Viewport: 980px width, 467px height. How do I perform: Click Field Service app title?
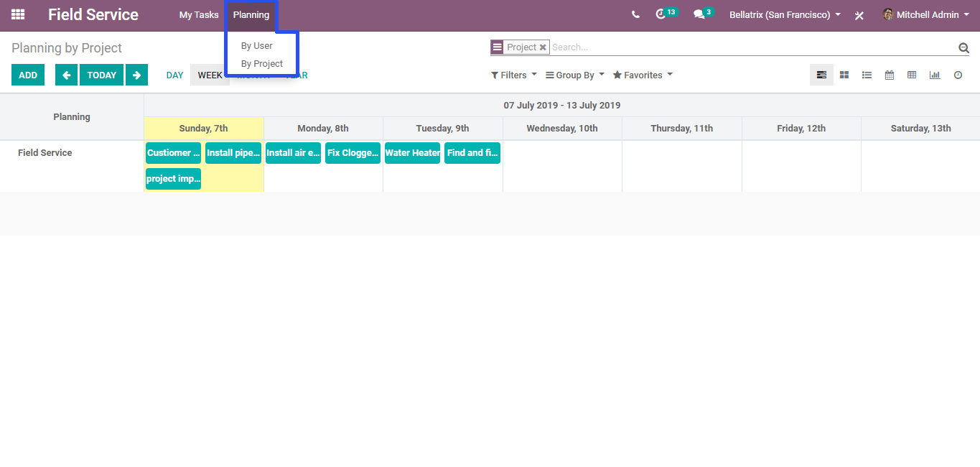click(x=93, y=14)
